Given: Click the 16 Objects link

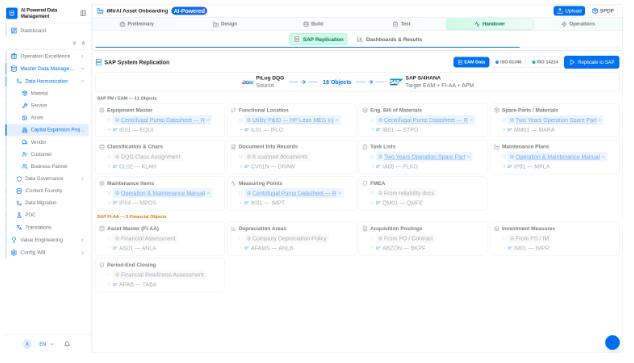Looking at the screenshot, I should pyautogui.click(x=337, y=82).
